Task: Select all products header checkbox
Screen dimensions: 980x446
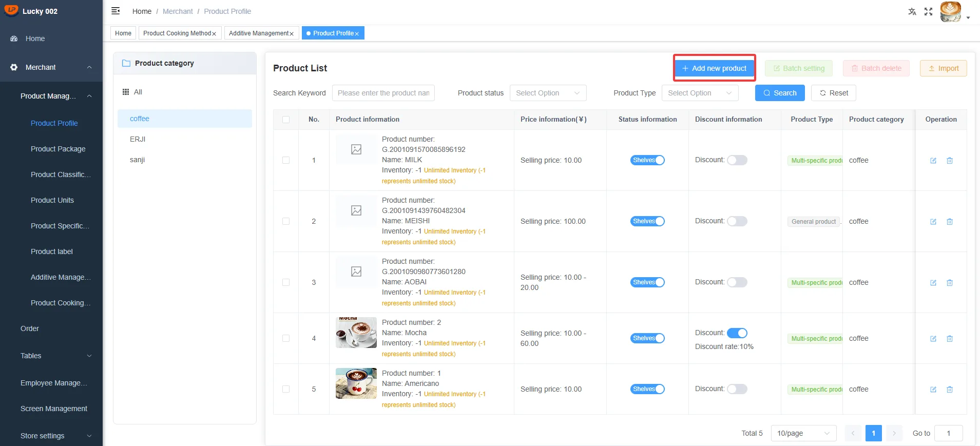Action: tap(286, 120)
